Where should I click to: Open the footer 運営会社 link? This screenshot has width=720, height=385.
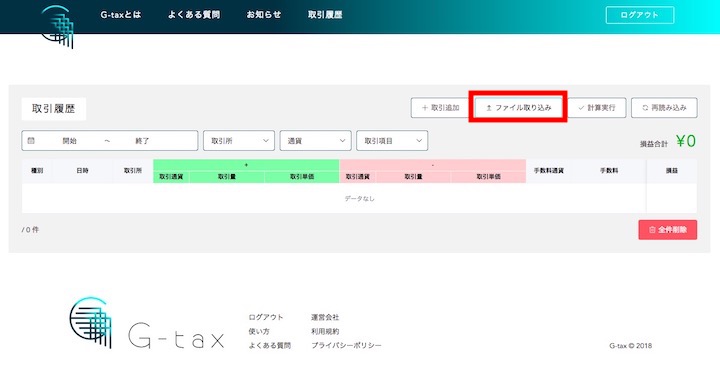325,317
